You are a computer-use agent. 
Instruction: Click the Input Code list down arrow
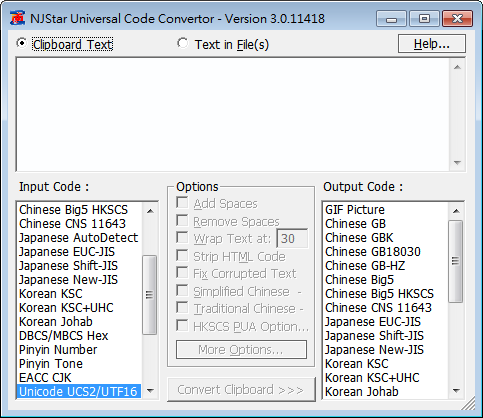coord(150,391)
